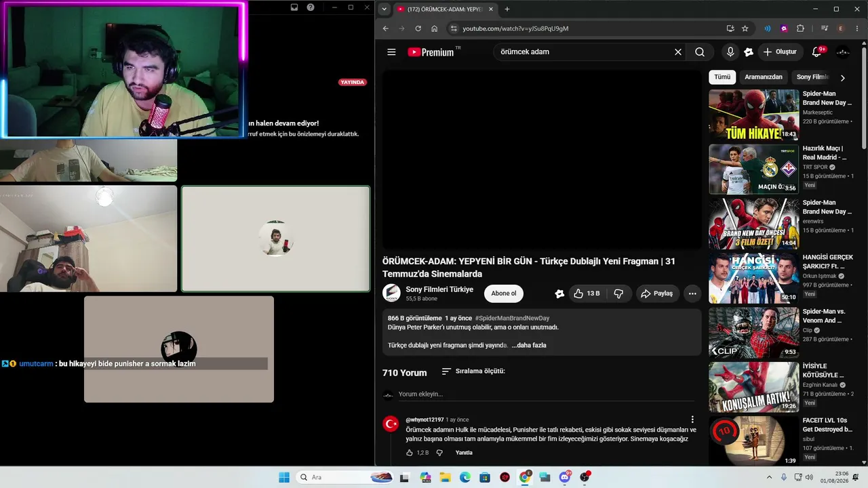868x488 pixels.
Task: Open the Sony Filmleri Türkiye channel name
Action: click(x=439, y=289)
